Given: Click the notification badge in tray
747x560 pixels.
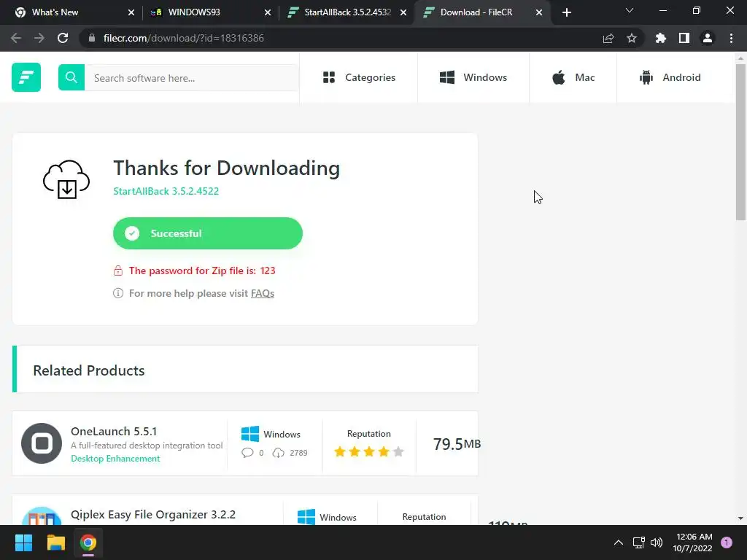Looking at the screenshot, I should [727, 542].
